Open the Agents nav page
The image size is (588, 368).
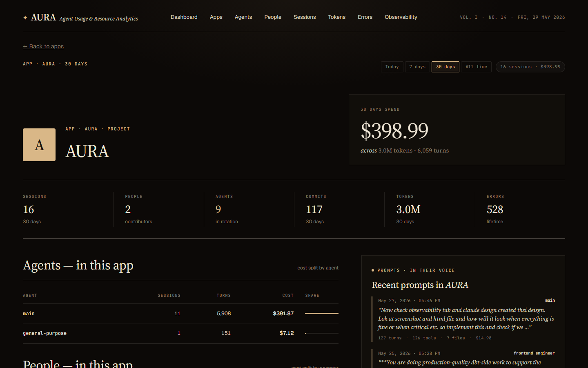pyautogui.click(x=243, y=17)
